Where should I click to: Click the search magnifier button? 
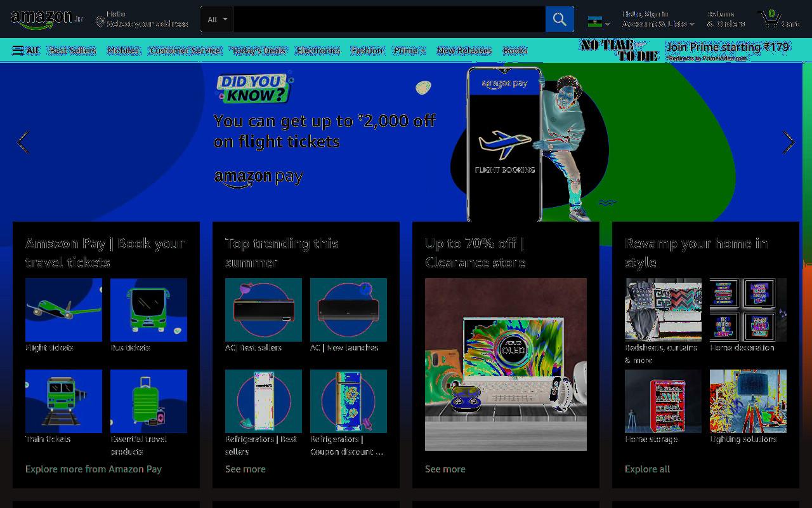pos(560,19)
